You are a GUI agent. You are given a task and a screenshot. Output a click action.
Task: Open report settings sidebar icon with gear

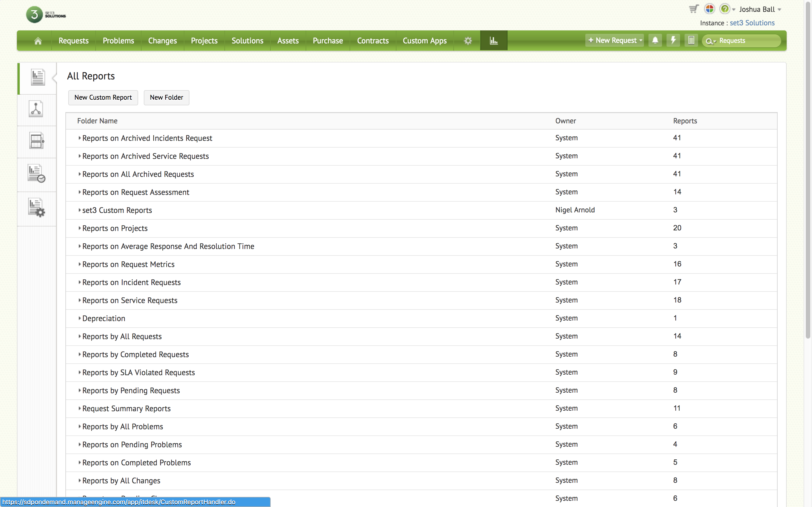(x=36, y=208)
